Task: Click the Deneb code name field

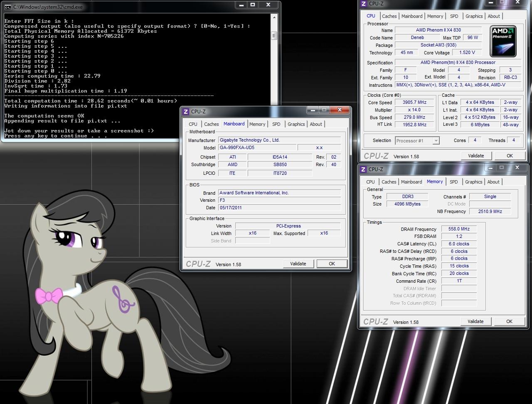Action: pos(417,37)
